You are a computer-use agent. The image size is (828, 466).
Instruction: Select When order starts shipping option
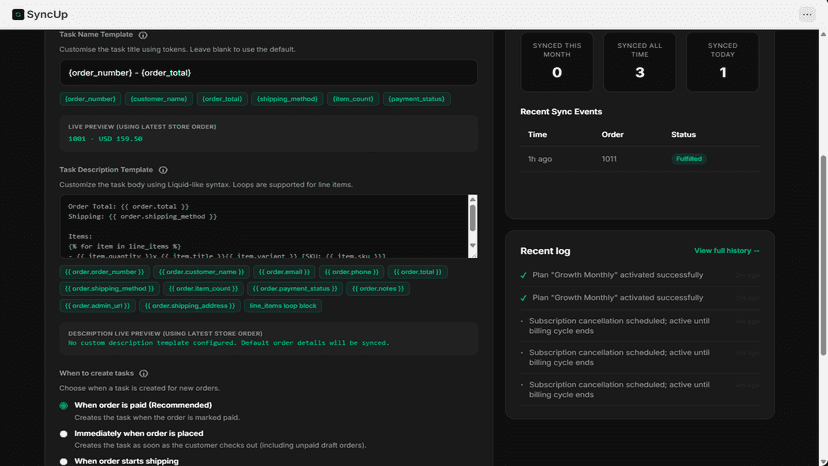pos(63,462)
